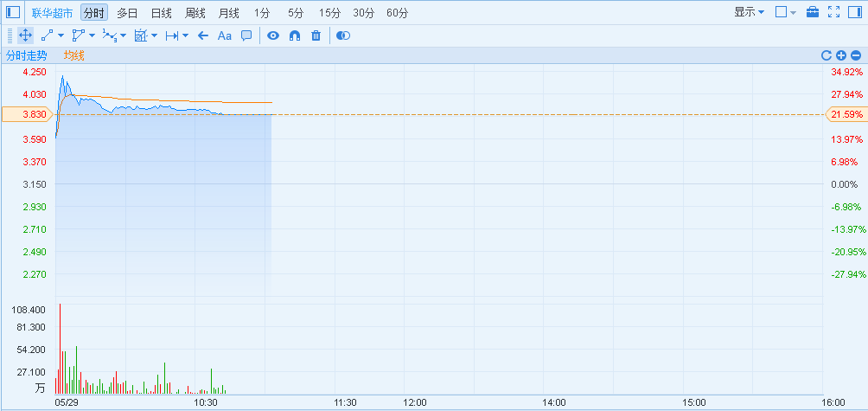Refresh the chart with the circular arrow
This screenshot has width=868, height=411.
point(827,55)
